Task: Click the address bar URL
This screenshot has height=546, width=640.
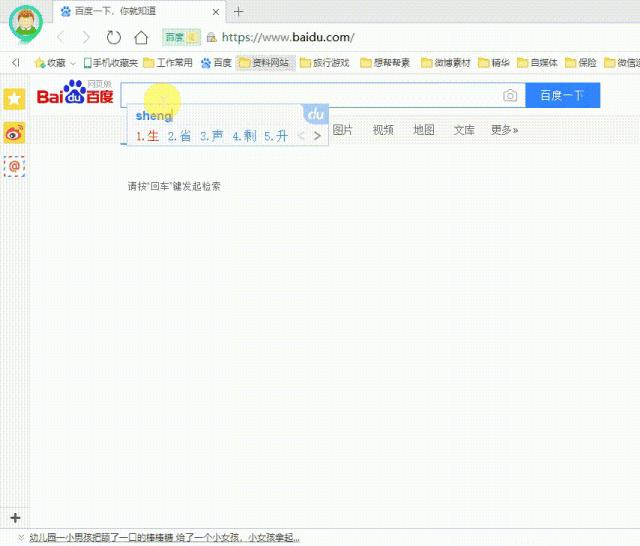Action: [288, 38]
